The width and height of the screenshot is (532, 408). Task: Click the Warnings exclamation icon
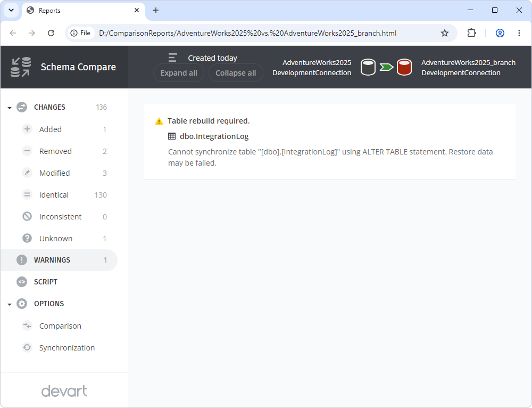(22, 260)
